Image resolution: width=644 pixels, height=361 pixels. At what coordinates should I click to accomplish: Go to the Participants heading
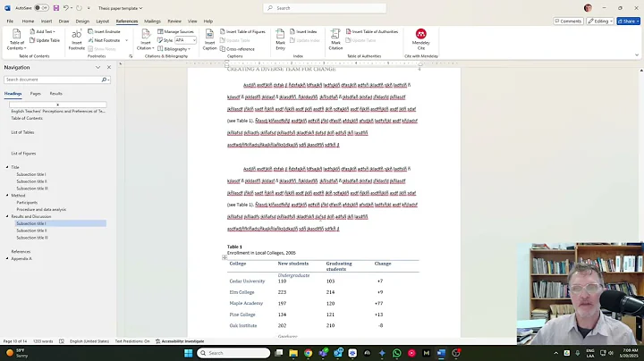(x=27, y=202)
